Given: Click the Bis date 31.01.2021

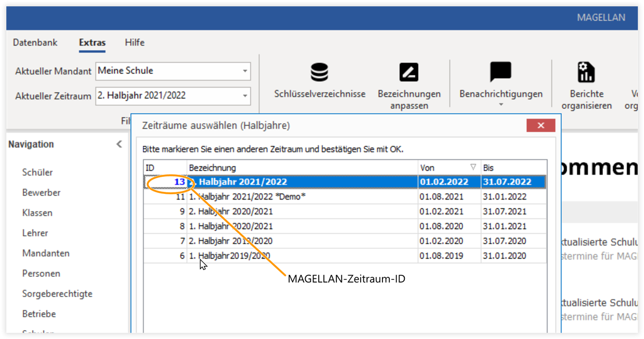Looking at the screenshot, I should [505, 227].
